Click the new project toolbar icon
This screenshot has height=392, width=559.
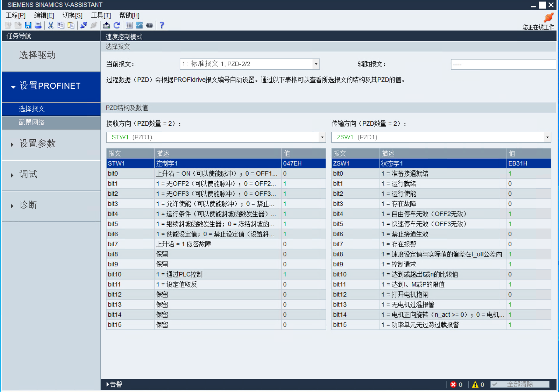click(8, 25)
